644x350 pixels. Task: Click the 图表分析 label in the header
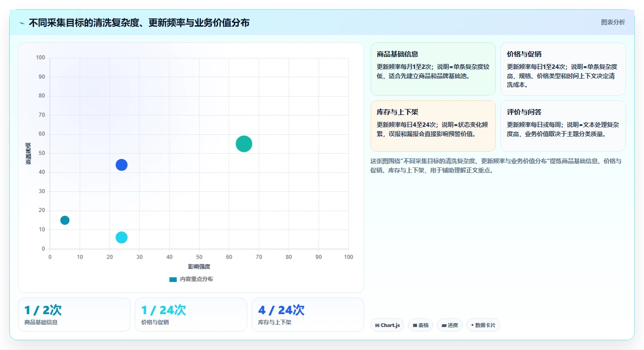[613, 22]
